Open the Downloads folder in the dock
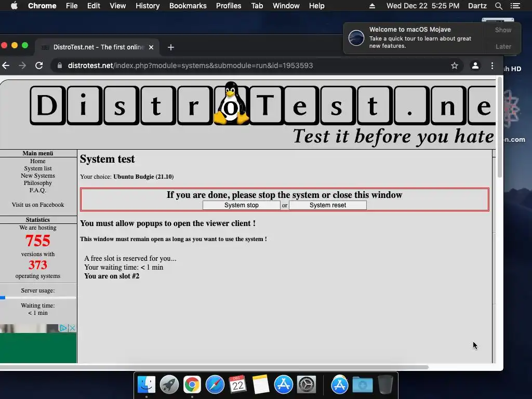Viewport: 532px width, 399px height. point(362,385)
